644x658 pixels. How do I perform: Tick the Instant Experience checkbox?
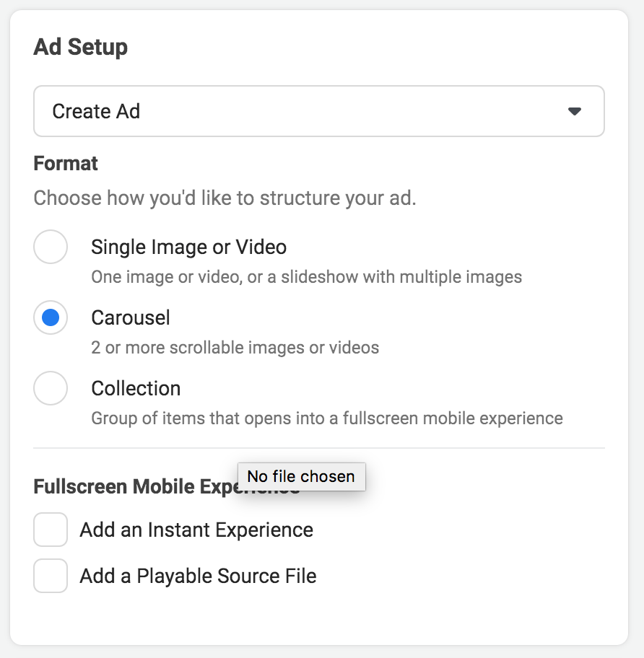[51, 529]
